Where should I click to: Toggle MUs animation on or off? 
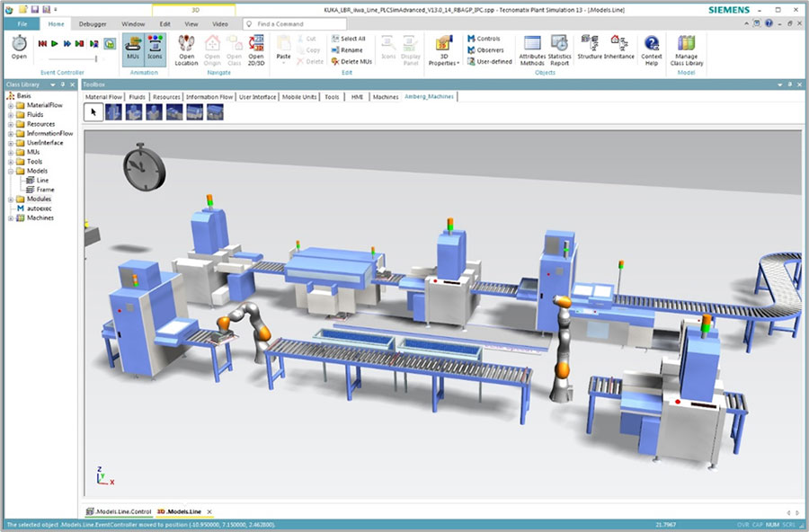tap(132, 48)
